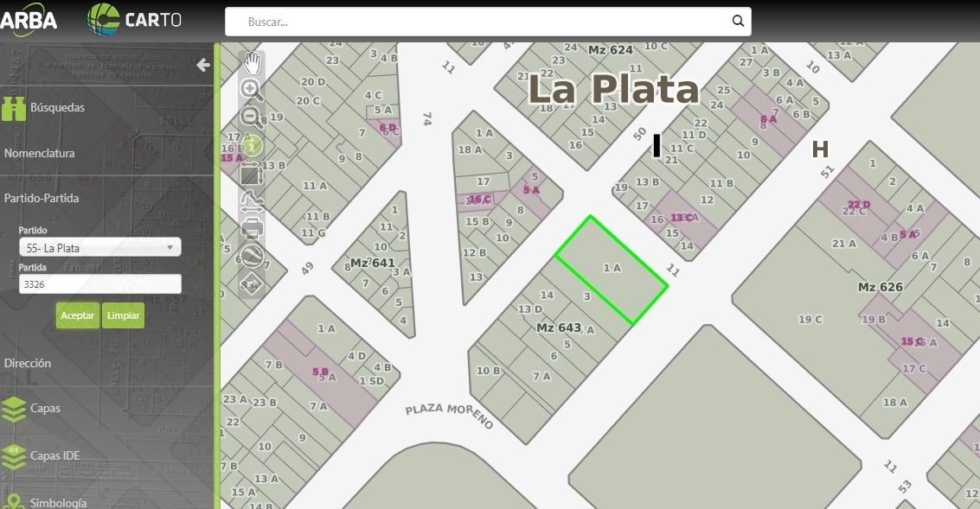Expand the Partido-Partida section header

click(x=42, y=198)
